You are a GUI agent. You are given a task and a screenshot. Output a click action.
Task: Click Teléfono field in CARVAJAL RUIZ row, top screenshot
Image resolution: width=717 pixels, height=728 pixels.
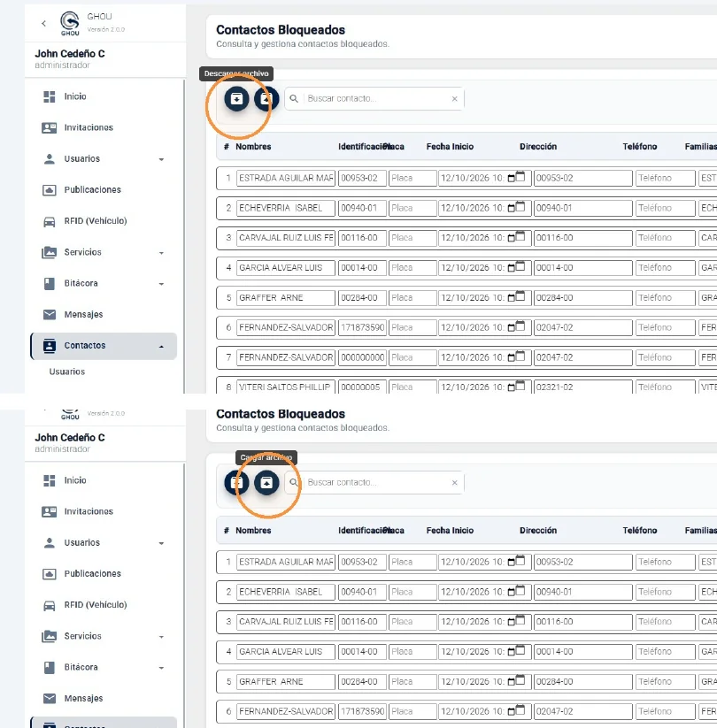point(665,238)
